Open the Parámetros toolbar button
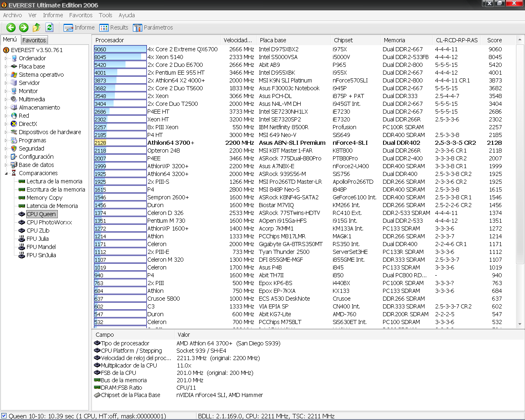Screen dimensions: 525x420 tap(153, 27)
